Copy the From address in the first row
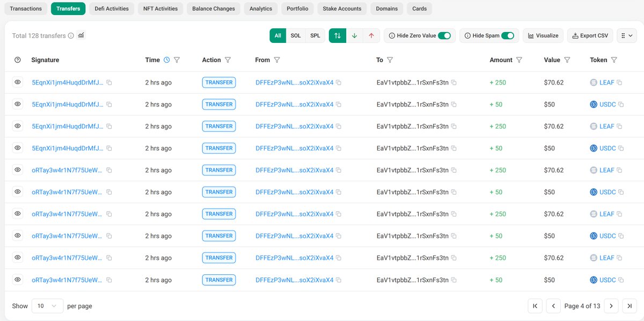 pos(339,83)
